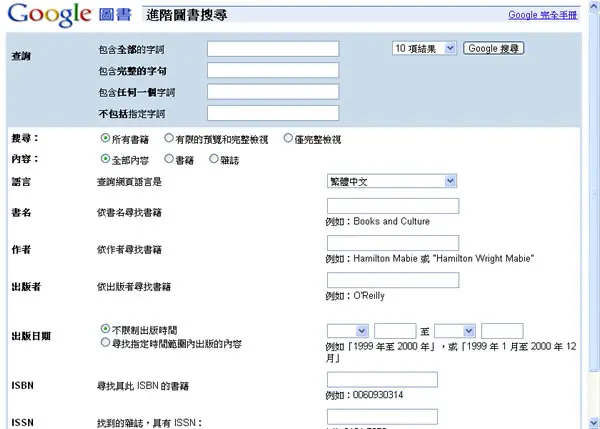
Task: Enable 尋找指定時間範圍內出版的內容 option
Action: tap(105, 343)
